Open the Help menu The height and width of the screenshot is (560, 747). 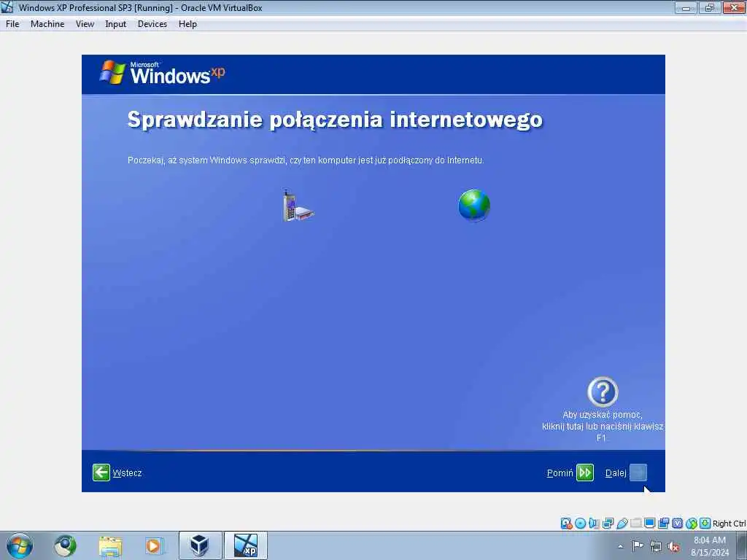[x=187, y=24]
